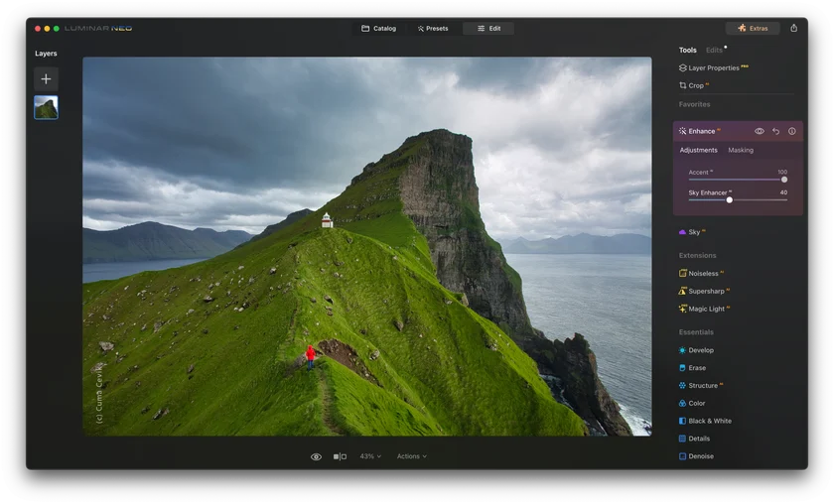The image size is (834, 504).
Task: Add a new layer with plus button
Action: click(x=46, y=79)
